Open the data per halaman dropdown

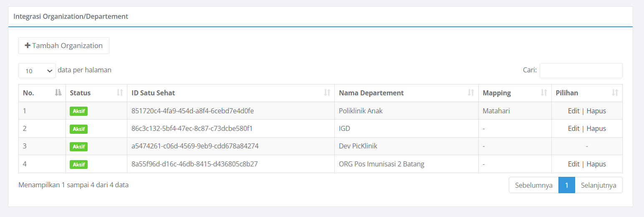point(37,71)
